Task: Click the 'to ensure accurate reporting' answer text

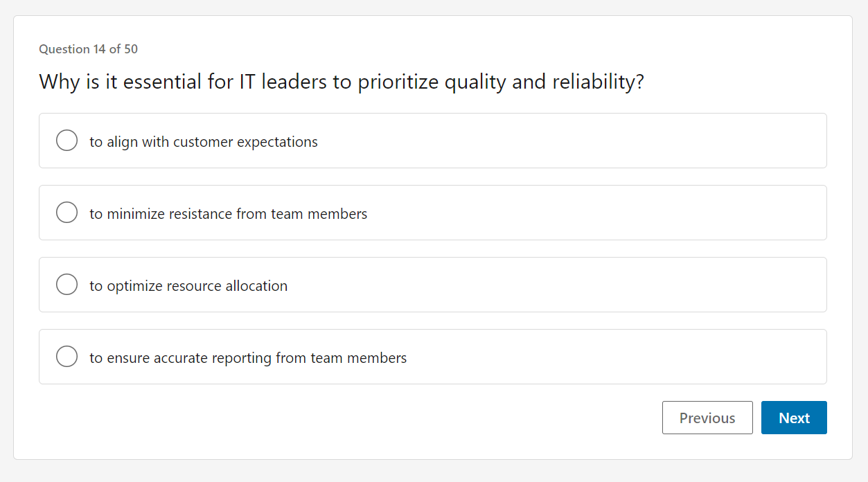Action: [247, 358]
